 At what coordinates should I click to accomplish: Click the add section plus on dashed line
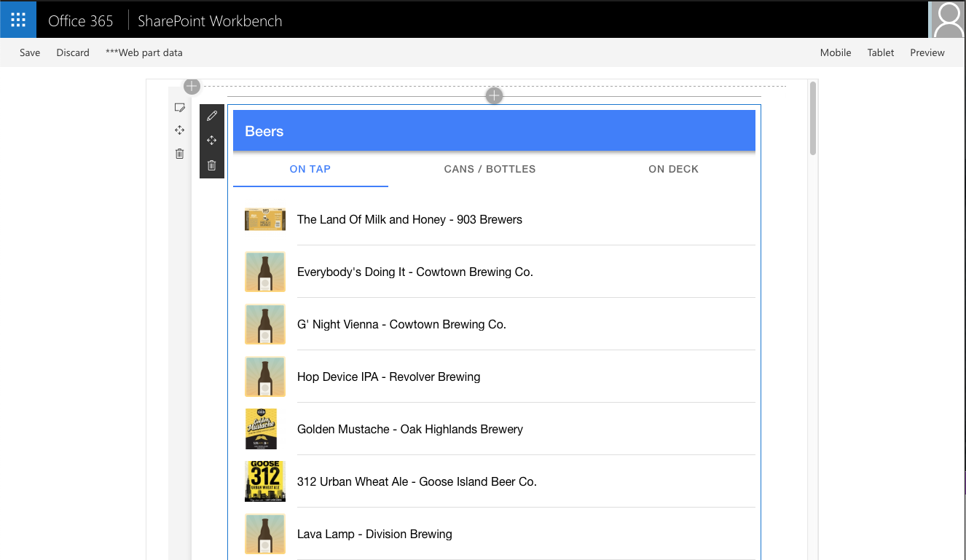coord(192,87)
